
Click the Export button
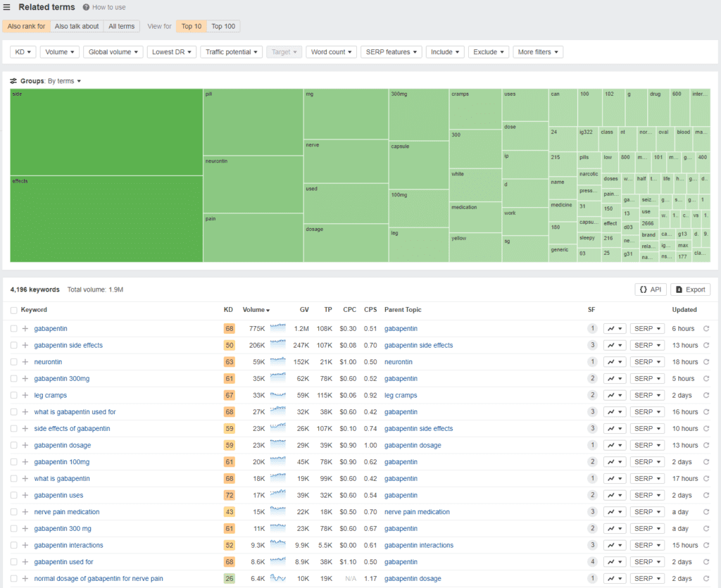[690, 289]
